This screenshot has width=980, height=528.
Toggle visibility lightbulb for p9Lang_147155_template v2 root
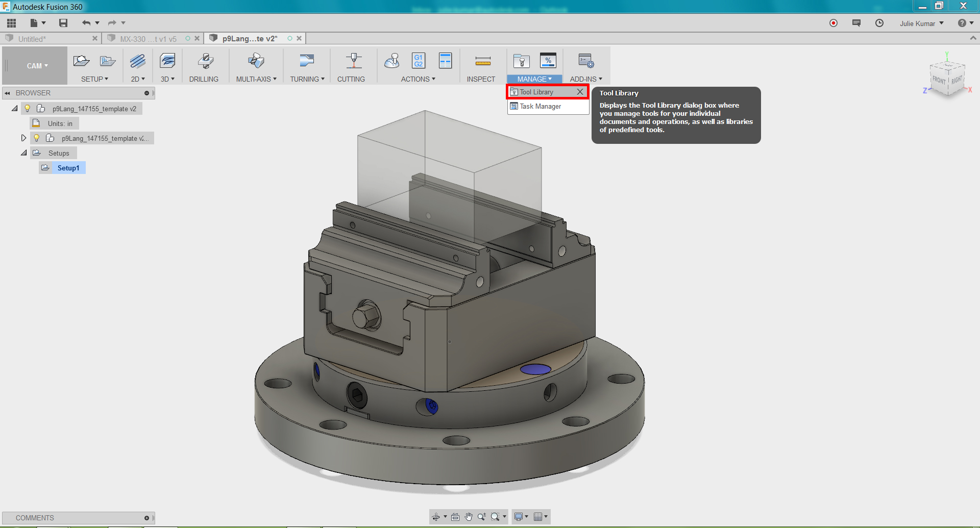click(28, 109)
